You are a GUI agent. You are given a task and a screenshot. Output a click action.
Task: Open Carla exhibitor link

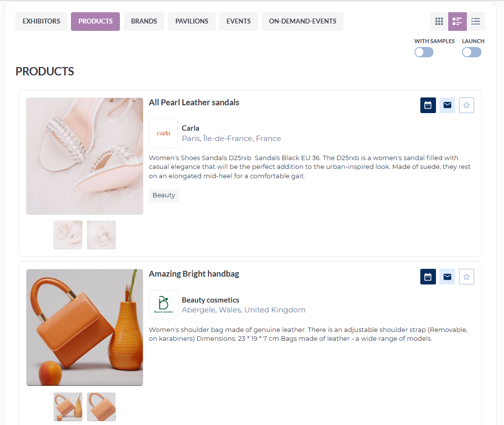point(190,128)
